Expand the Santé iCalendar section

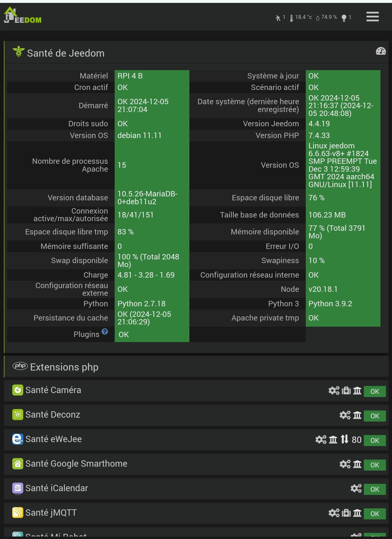pyautogui.click(x=57, y=488)
